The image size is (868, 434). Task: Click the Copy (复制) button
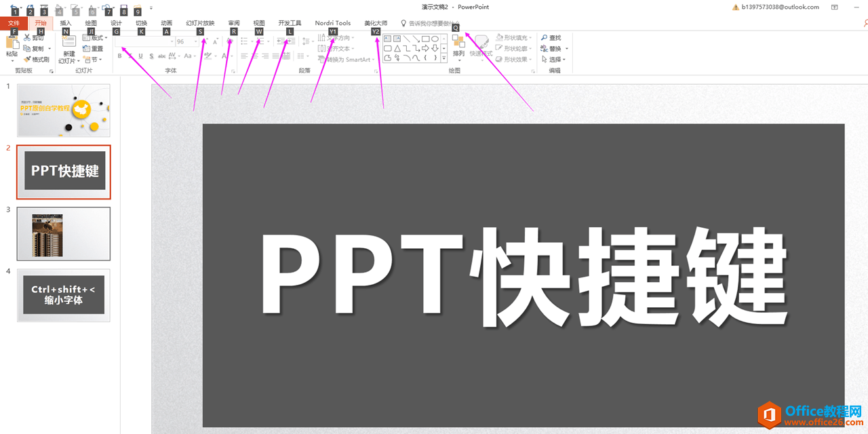click(35, 48)
